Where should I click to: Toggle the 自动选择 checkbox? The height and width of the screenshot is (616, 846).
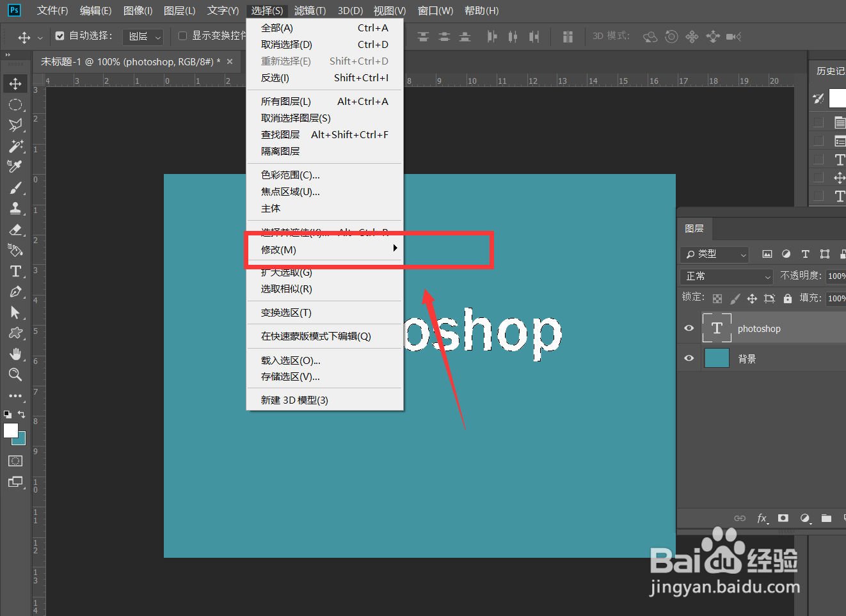tap(60, 36)
